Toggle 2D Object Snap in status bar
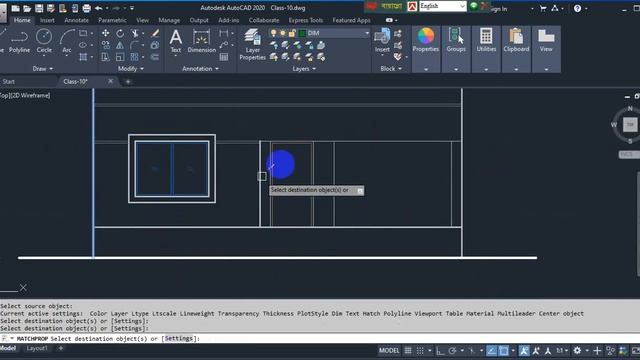640x360 pixels. pyautogui.click(x=504, y=351)
